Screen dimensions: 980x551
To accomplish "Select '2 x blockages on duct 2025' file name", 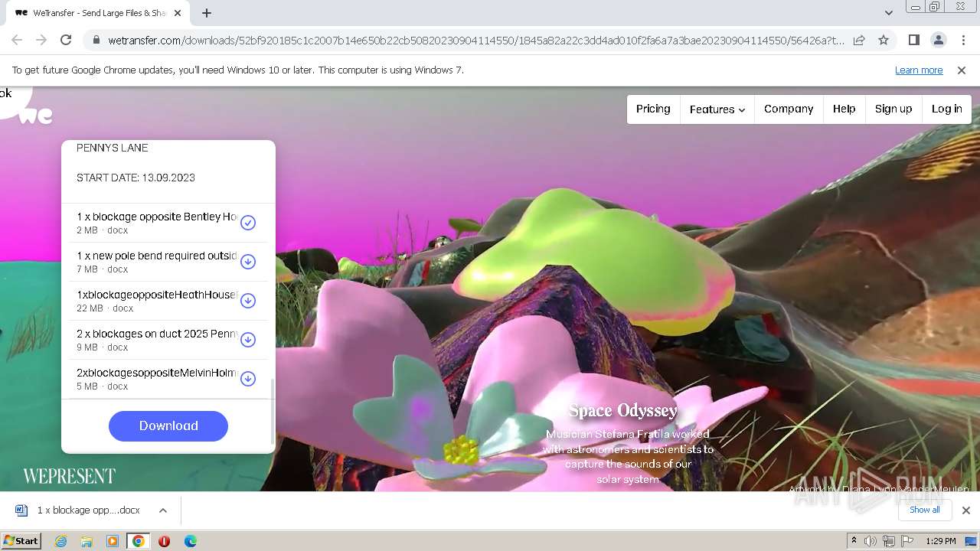I will coord(157,334).
